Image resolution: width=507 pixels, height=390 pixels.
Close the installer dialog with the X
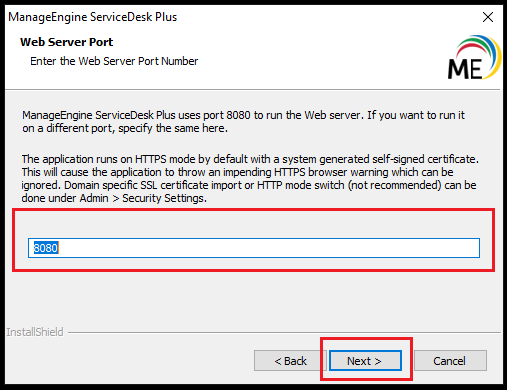(488, 17)
